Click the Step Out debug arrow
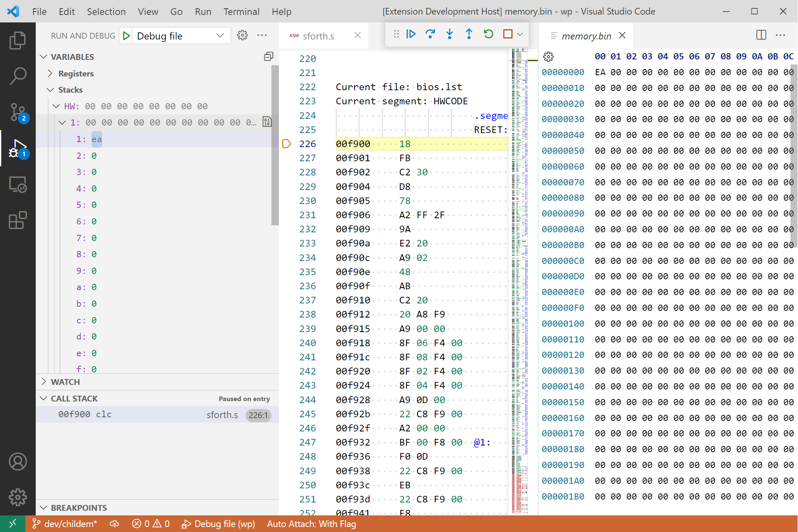Screen dimensions: 798x532 (x=469, y=34)
